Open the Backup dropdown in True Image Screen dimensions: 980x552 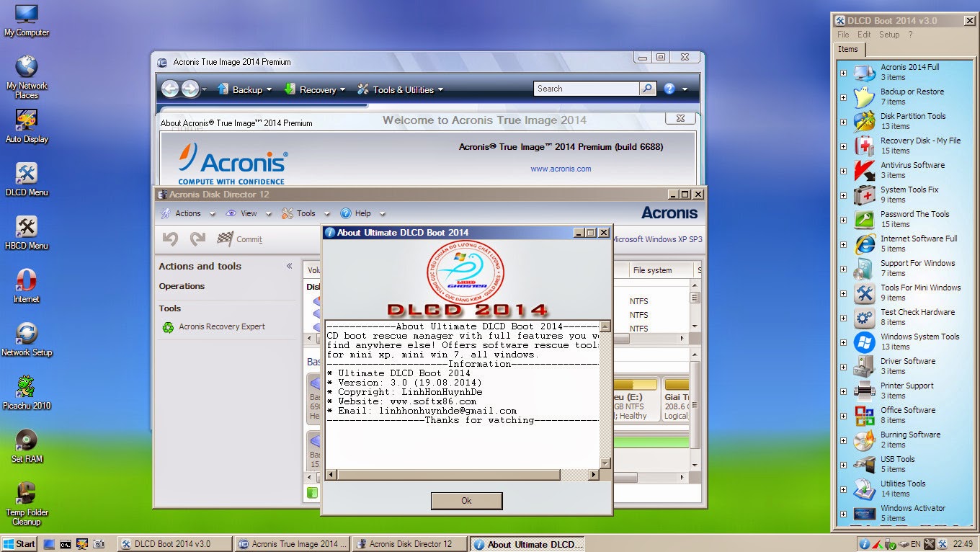(x=244, y=89)
